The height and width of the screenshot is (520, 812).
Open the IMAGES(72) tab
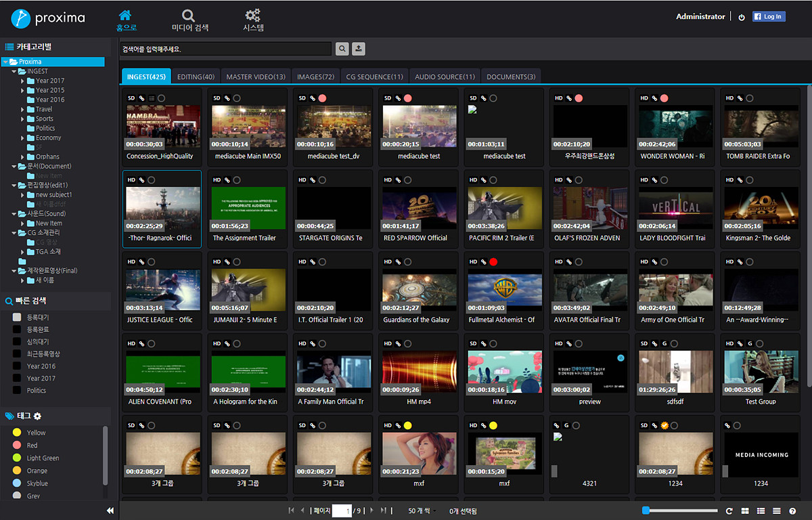(315, 77)
